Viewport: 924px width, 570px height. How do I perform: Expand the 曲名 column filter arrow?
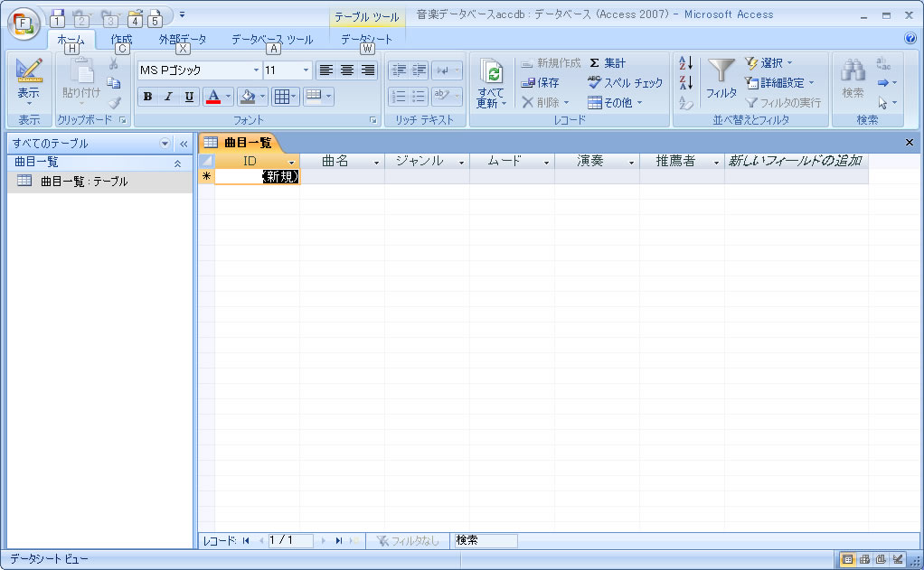coord(376,163)
